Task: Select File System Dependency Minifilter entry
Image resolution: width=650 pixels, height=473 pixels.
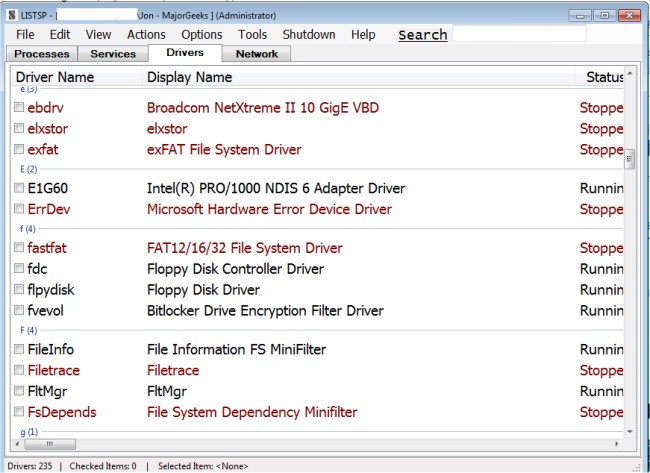Action: [252, 412]
